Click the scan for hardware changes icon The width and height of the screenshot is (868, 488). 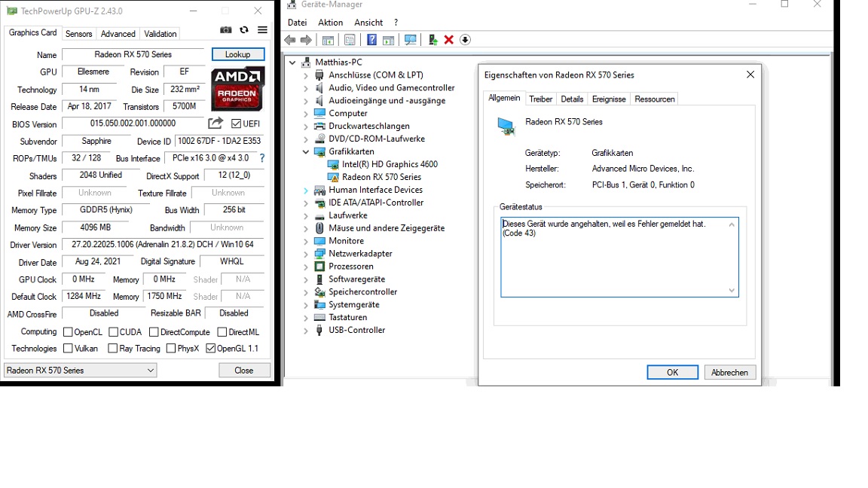tap(410, 40)
